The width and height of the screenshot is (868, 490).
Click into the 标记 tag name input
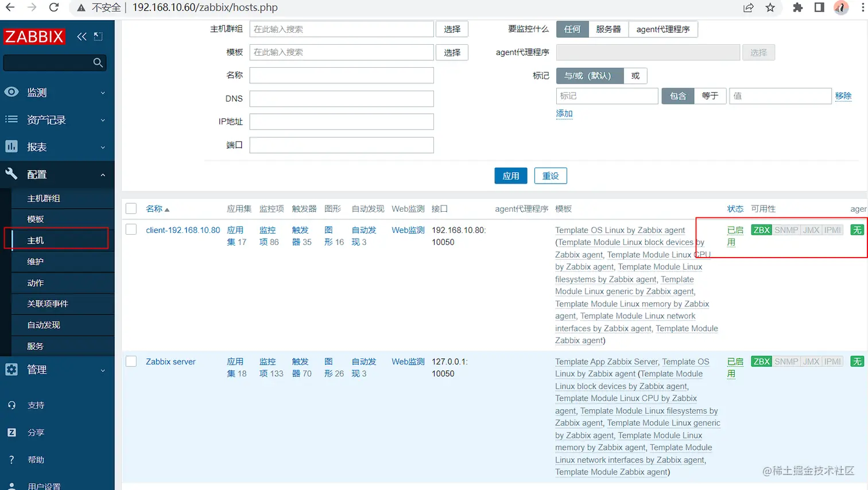point(607,96)
